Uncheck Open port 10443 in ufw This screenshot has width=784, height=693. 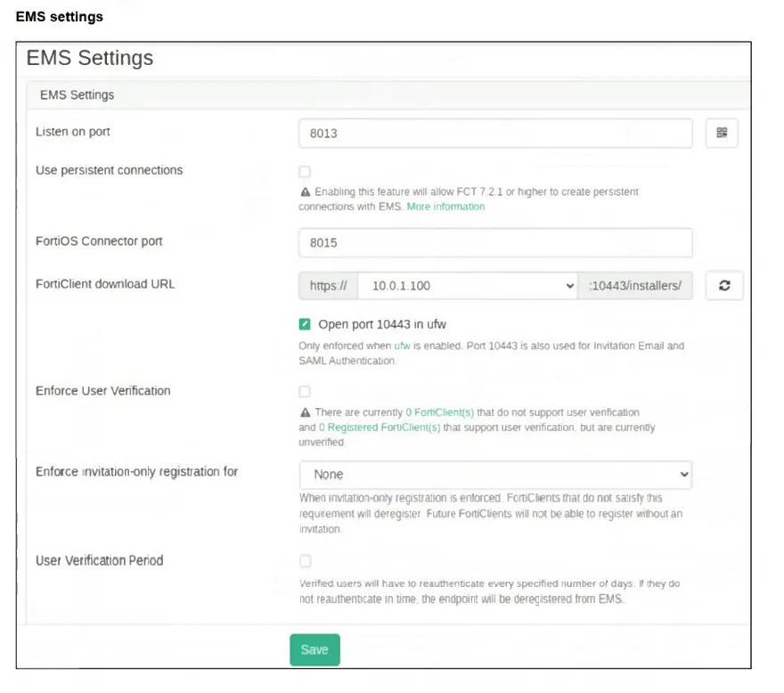305,324
